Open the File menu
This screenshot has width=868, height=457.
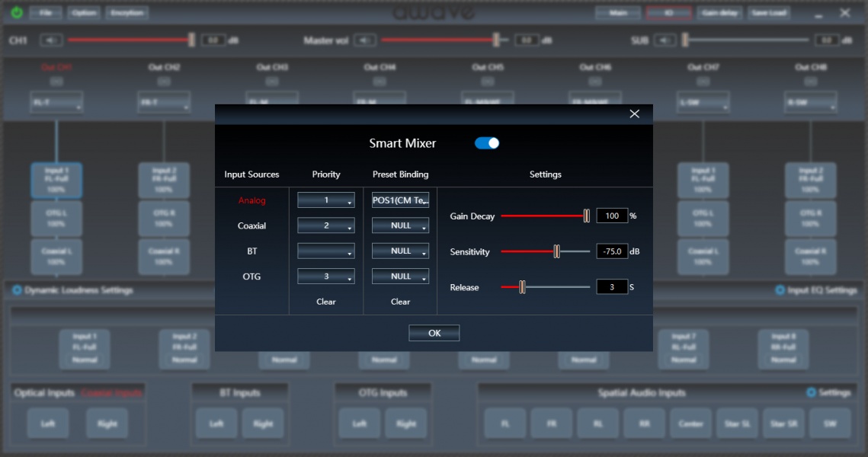point(46,13)
